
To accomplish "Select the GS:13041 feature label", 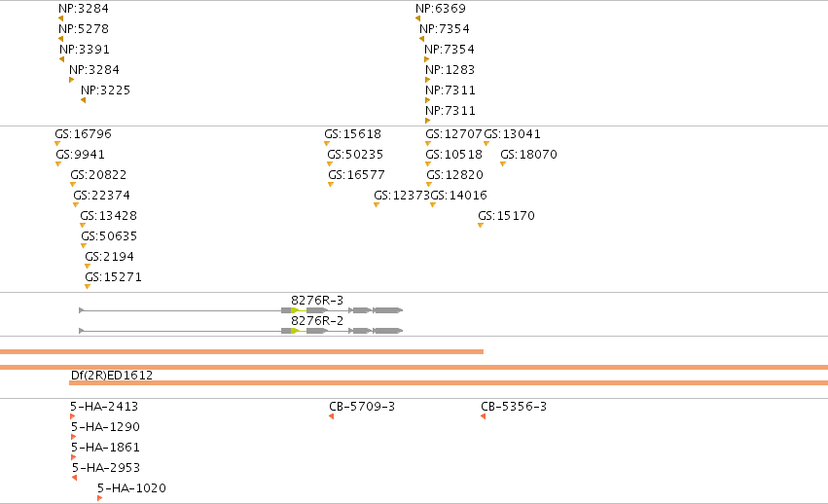I will click(512, 134).
